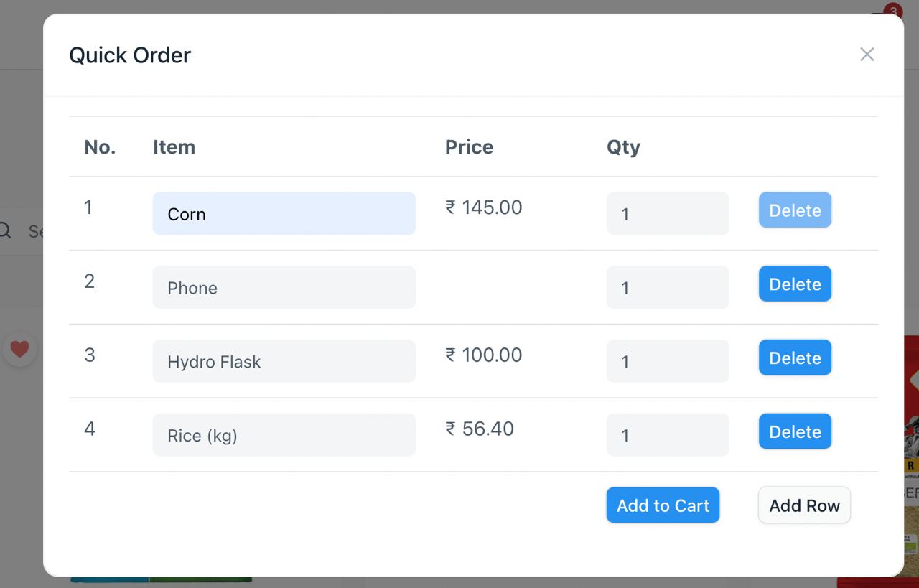Delete the Corn row
The width and height of the screenshot is (919, 588).
click(796, 210)
